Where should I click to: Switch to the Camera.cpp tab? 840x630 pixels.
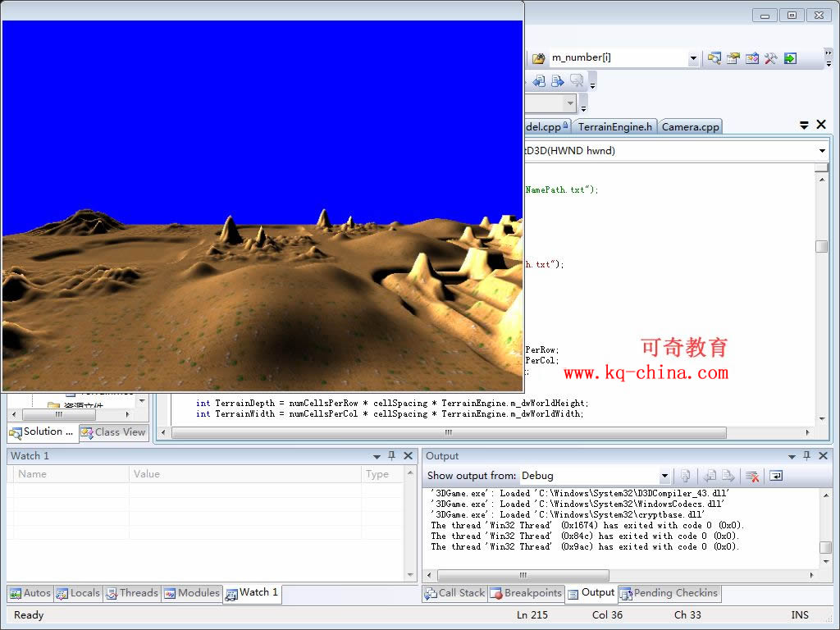coord(690,126)
